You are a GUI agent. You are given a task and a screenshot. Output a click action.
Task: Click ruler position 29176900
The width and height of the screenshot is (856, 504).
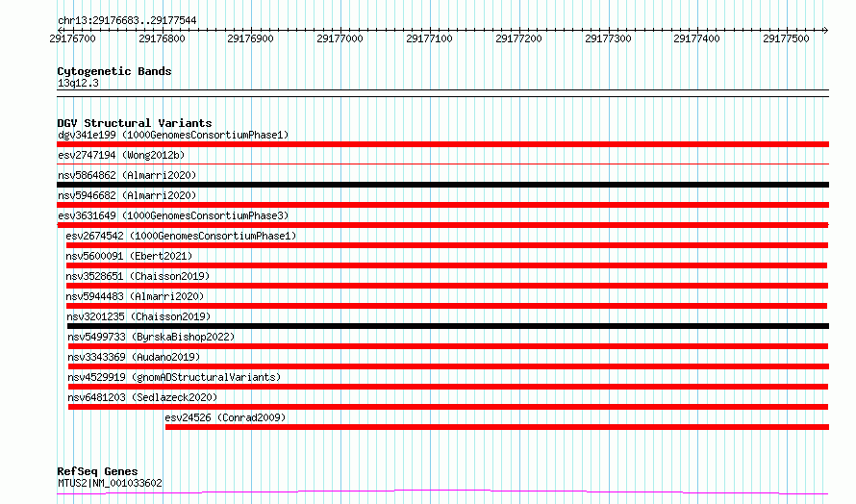(x=251, y=38)
